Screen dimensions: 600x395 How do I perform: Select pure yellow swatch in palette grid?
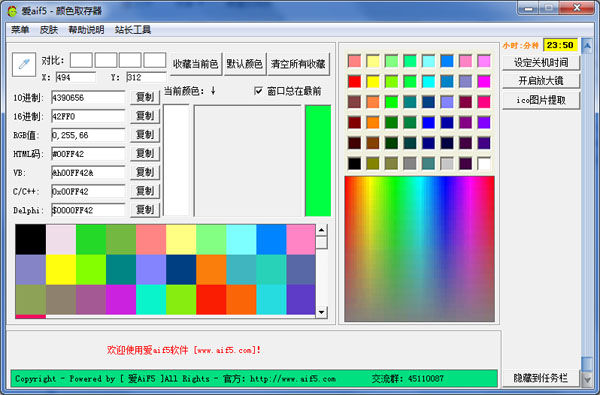pos(373,82)
